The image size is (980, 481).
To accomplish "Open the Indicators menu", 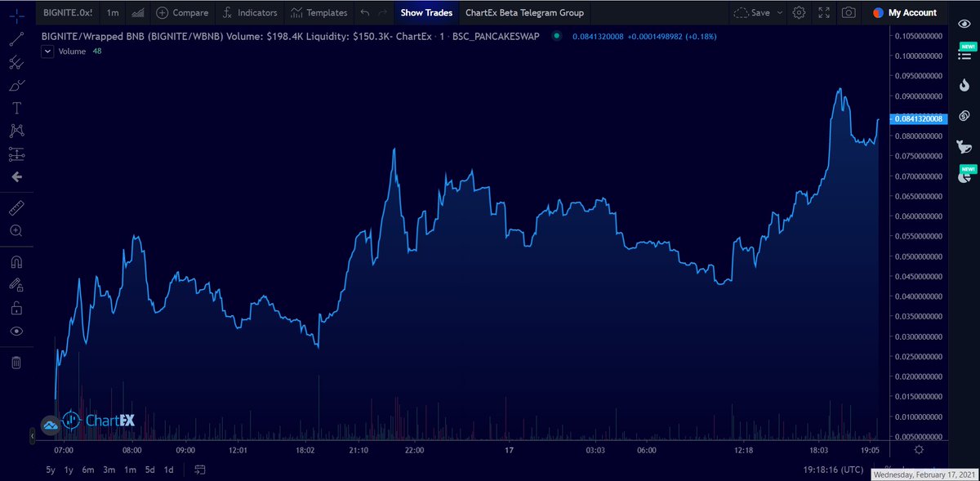I will 249,13.
